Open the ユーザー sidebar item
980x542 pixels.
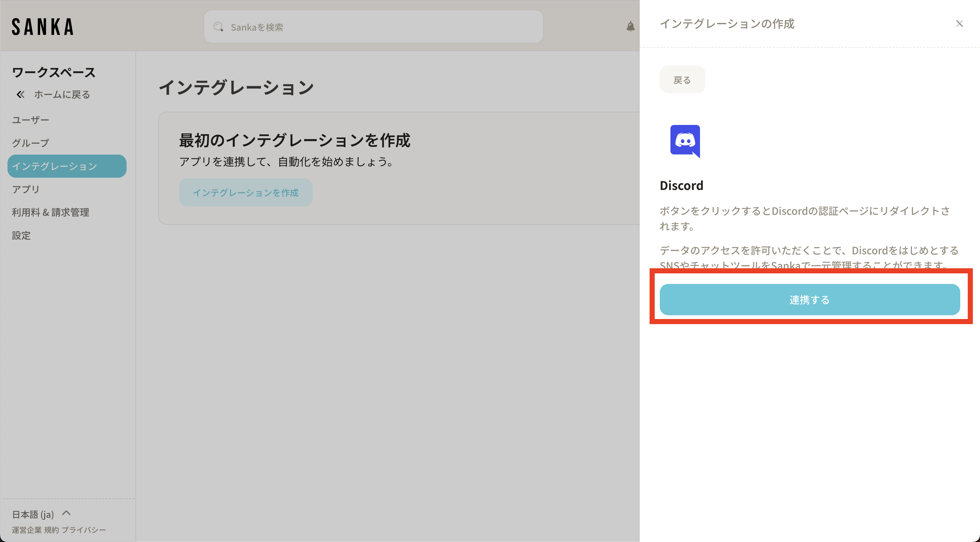tap(30, 120)
